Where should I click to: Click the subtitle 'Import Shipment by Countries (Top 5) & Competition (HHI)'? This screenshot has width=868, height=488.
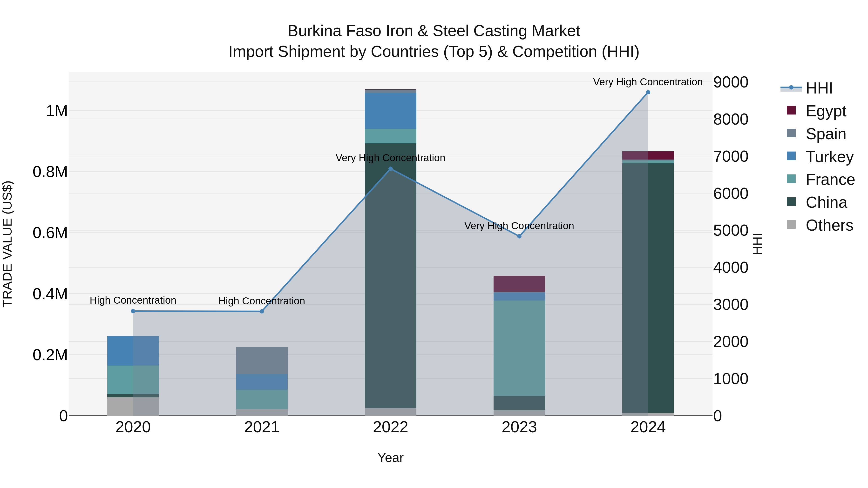click(x=434, y=52)
